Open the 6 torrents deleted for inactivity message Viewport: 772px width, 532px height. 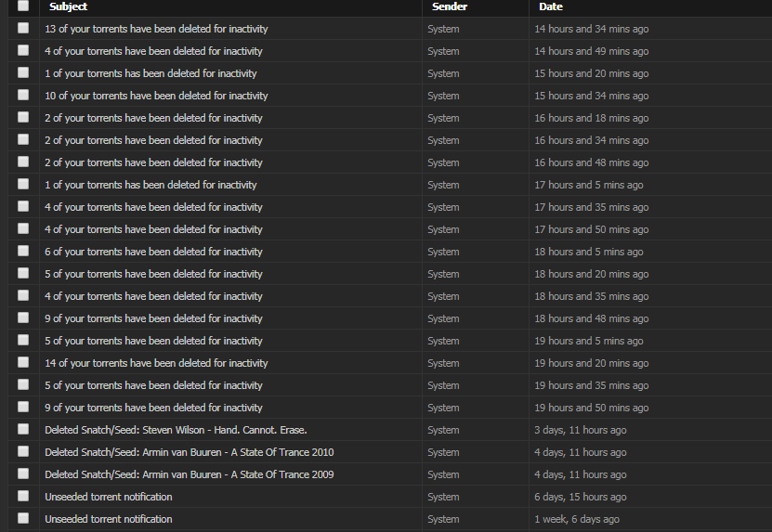click(x=153, y=252)
